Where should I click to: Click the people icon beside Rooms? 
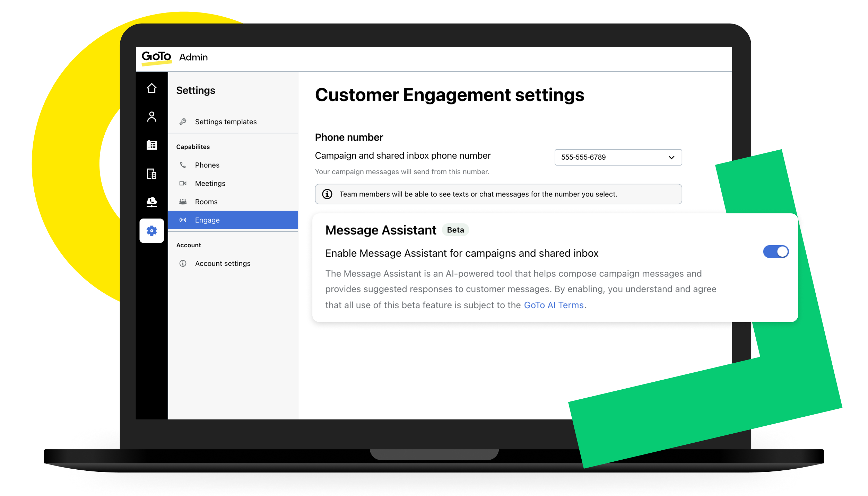point(183,202)
